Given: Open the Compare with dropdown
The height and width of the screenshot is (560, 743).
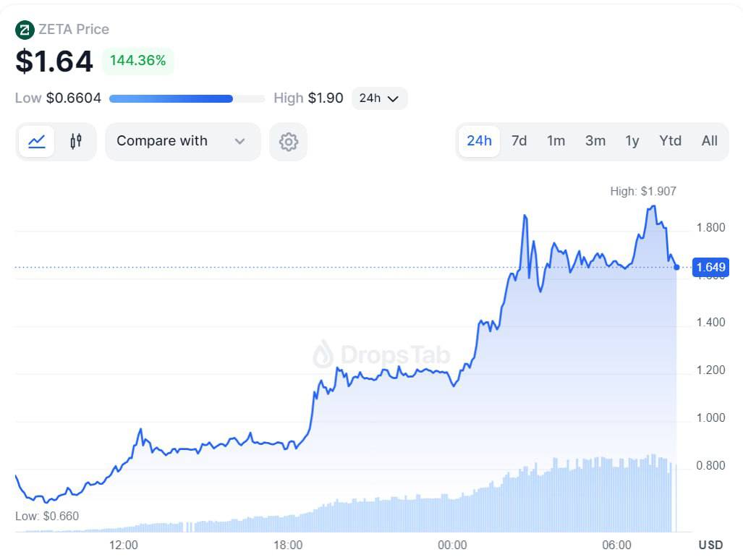Looking at the screenshot, I should click(x=182, y=141).
